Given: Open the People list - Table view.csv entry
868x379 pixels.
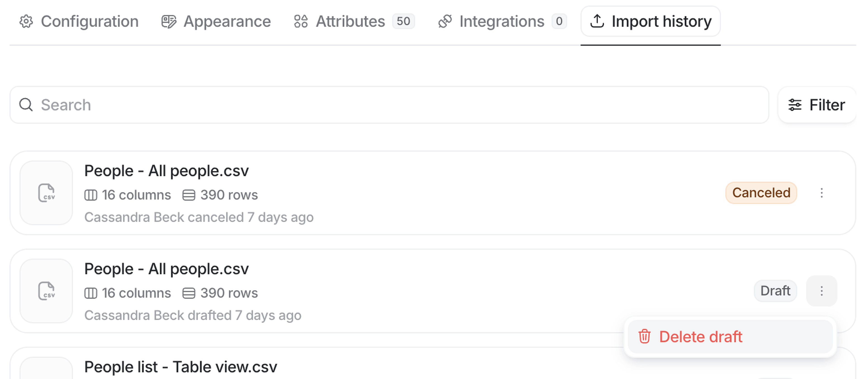Looking at the screenshot, I should pyautogui.click(x=181, y=367).
